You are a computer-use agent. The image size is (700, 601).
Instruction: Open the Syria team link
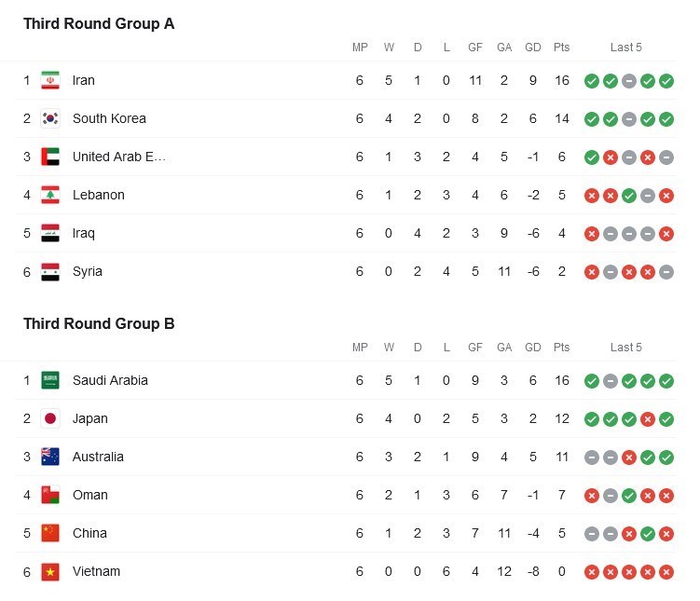tap(88, 271)
